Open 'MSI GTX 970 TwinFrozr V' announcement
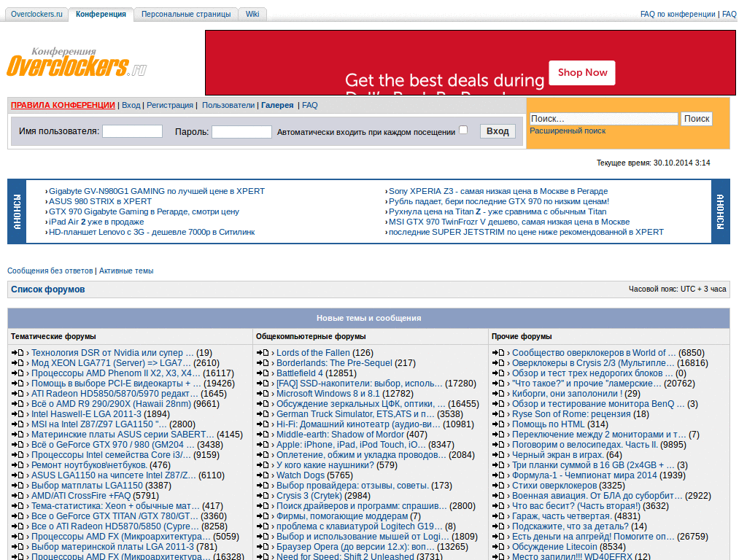 click(x=509, y=222)
